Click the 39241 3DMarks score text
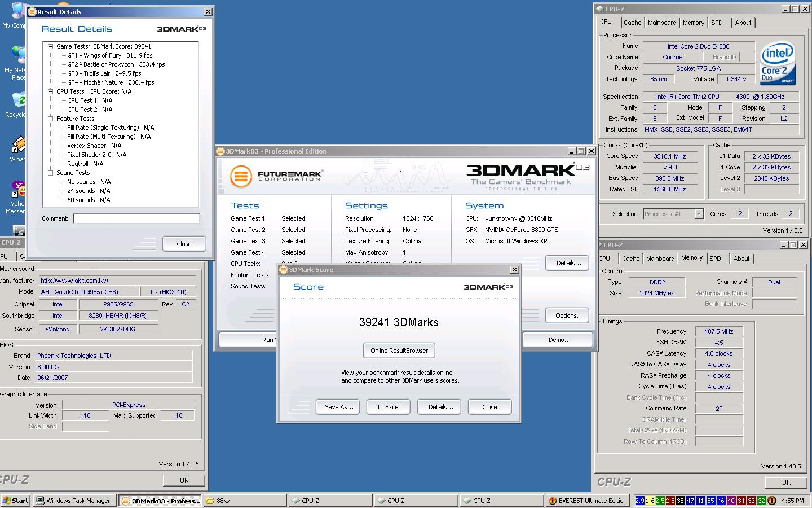This screenshot has height=508, width=812. [x=399, y=322]
